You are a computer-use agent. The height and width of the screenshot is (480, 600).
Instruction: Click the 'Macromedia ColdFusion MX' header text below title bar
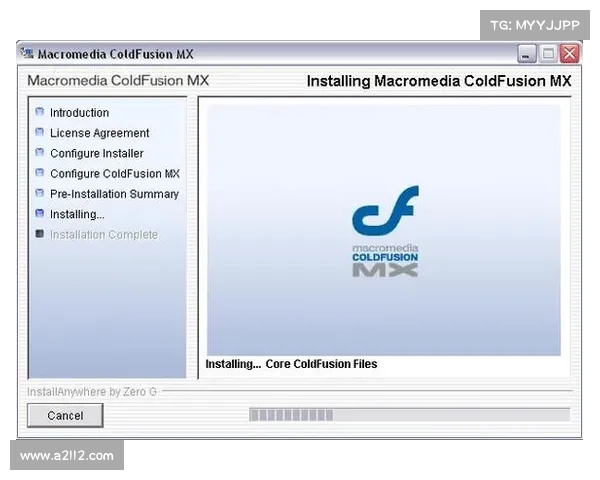coord(118,80)
